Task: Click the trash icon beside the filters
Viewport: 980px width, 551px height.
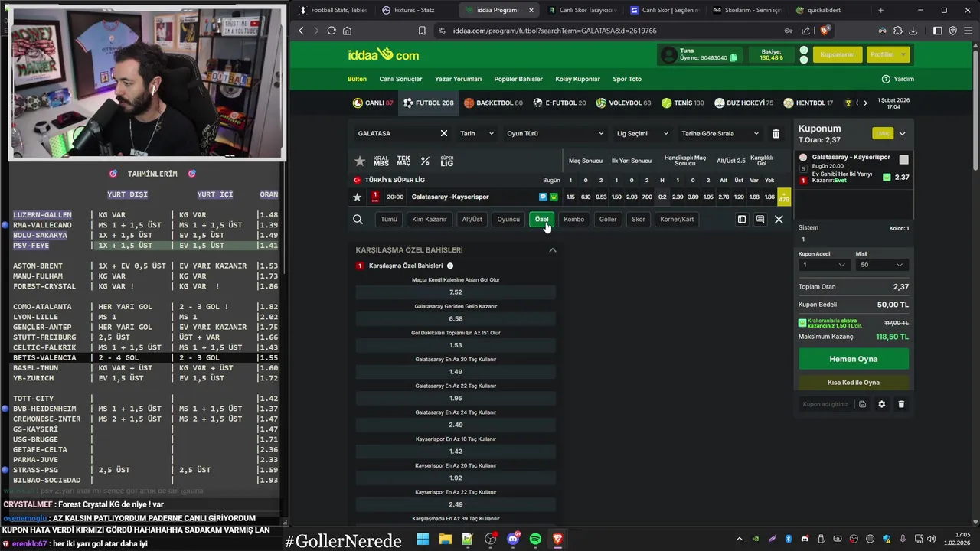Action: pos(776,133)
